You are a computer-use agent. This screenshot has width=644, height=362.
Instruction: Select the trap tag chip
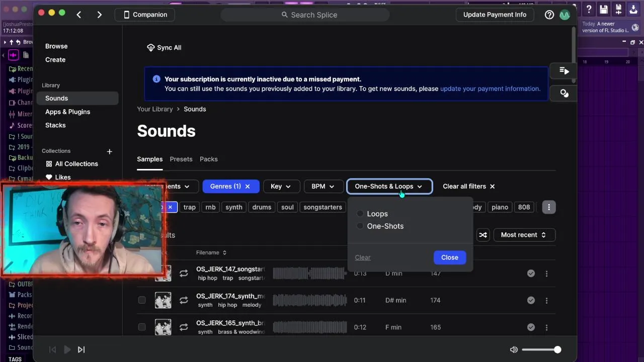(190, 207)
